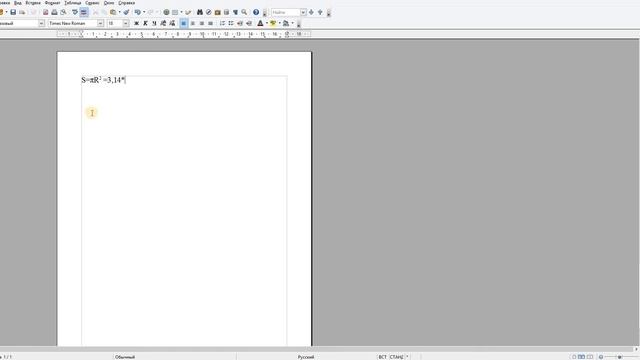This screenshot has height=360, width=640.
Task: Toggle bulleted list
Action: pyautogui.click(x=231, y=23)
